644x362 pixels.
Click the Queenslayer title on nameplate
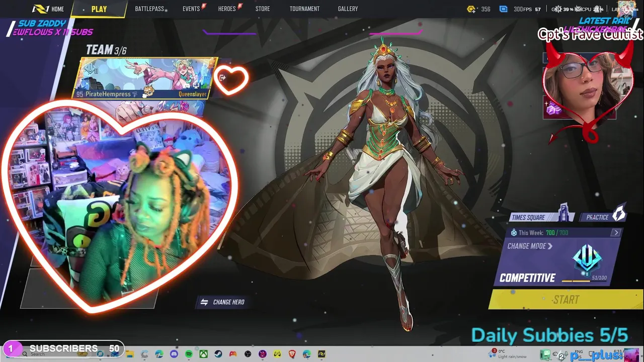(x=192, y=94)
